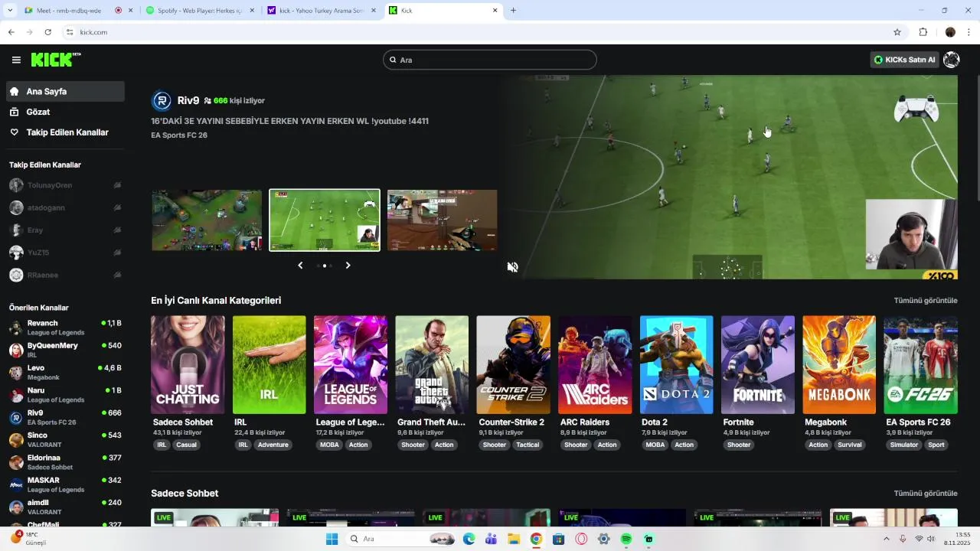The image size is (980, 551).
Task: Open Naru avatar in recommended channels
Action: click(x=15, y=396)
